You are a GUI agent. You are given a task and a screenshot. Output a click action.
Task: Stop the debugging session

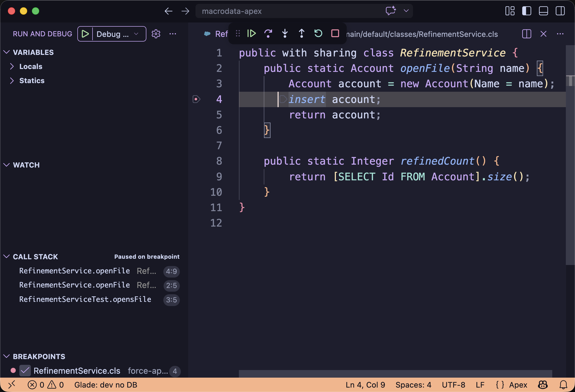point(335,33)
